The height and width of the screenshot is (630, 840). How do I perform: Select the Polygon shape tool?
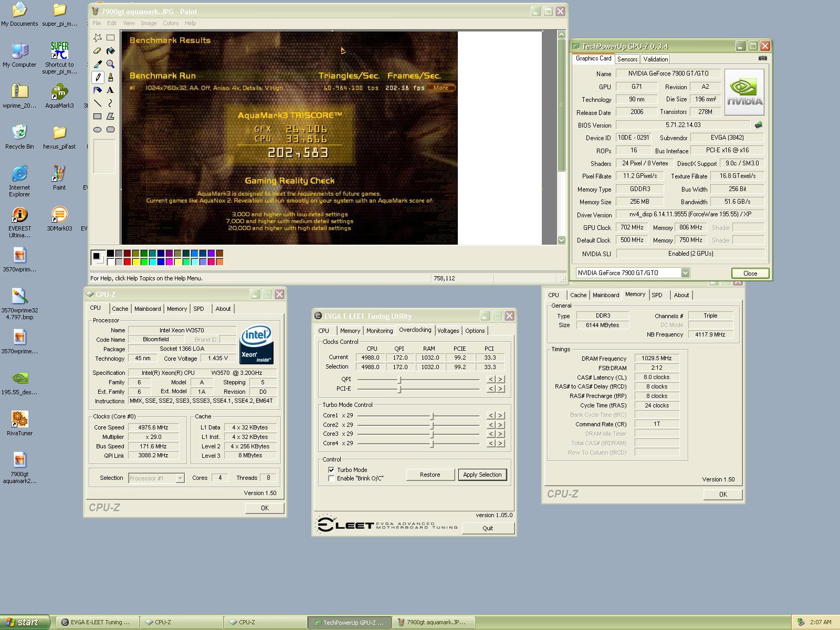[x=111, y=117]
